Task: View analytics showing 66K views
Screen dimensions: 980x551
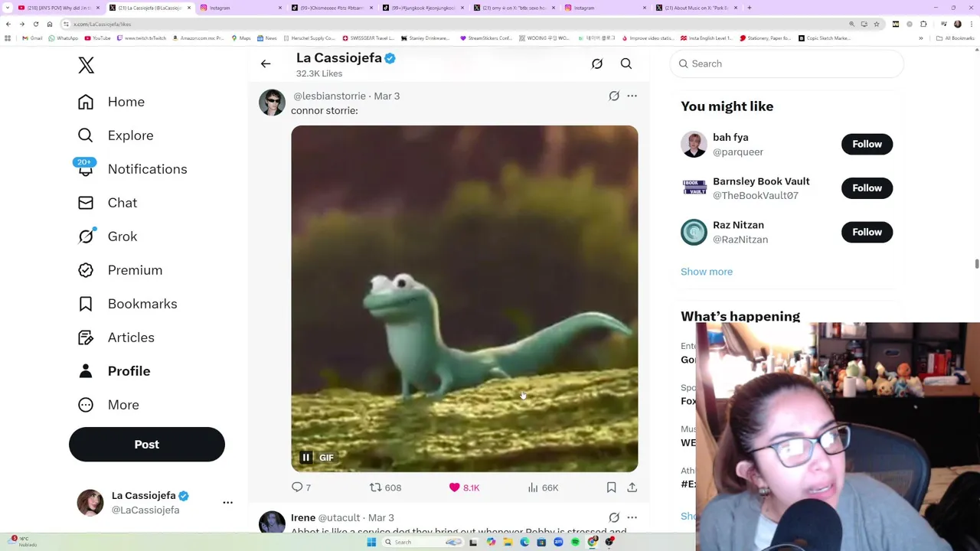Action: (543, 487)
